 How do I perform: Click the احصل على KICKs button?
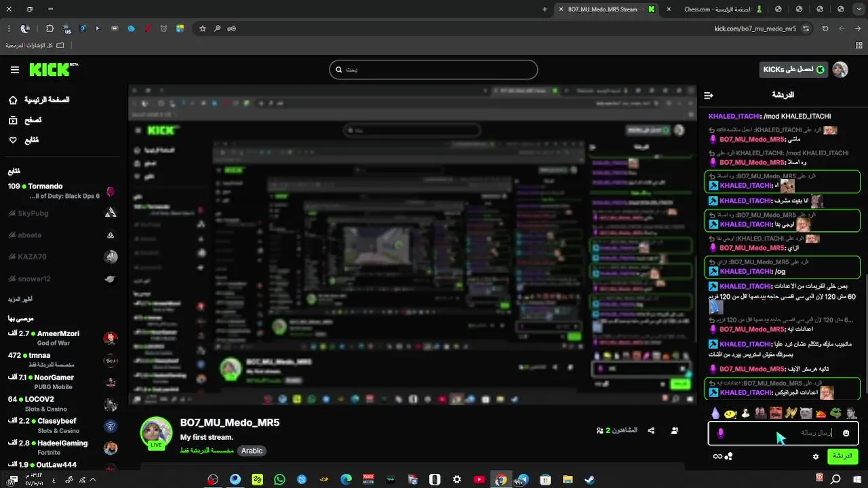point(793,69)
